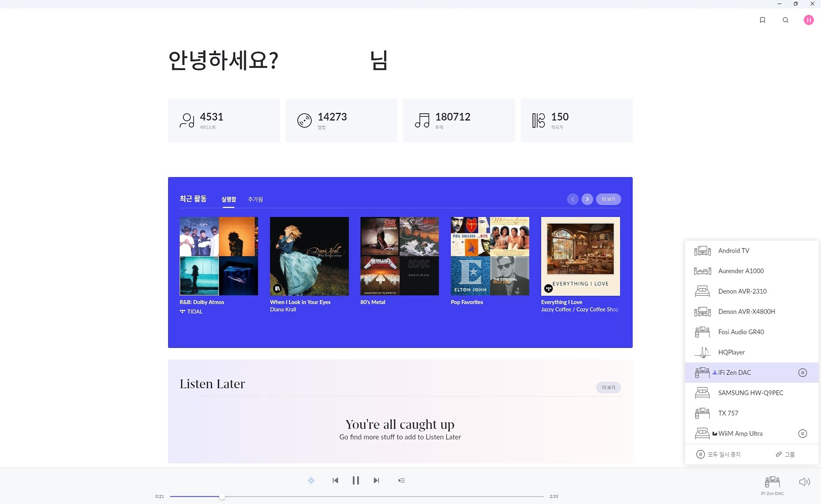Click the search magnifier icon

[x=785, y=20]
